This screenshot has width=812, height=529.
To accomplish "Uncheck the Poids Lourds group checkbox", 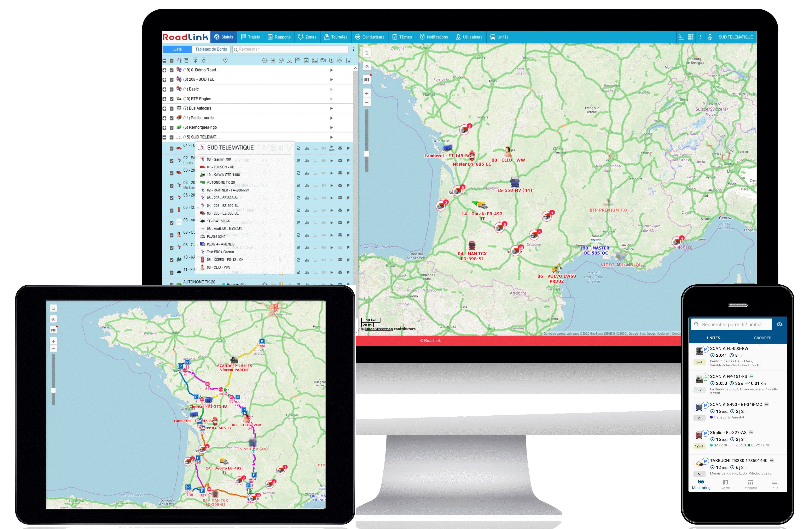I will click(171, 118).
